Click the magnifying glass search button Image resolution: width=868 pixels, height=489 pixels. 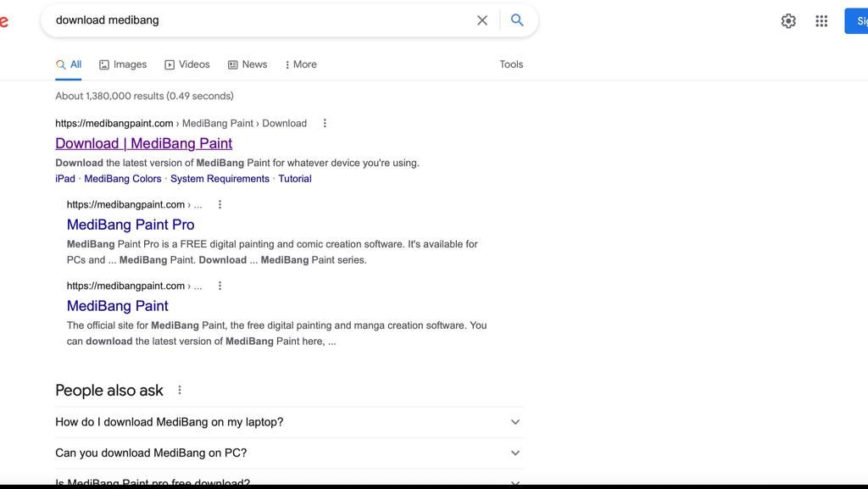[x=517, y=20]
